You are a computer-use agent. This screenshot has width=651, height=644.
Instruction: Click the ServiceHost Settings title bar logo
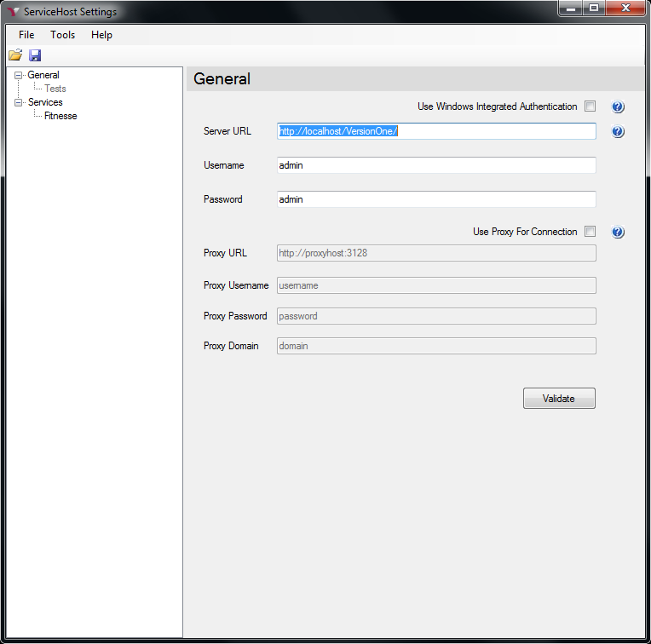click(13, 12)
